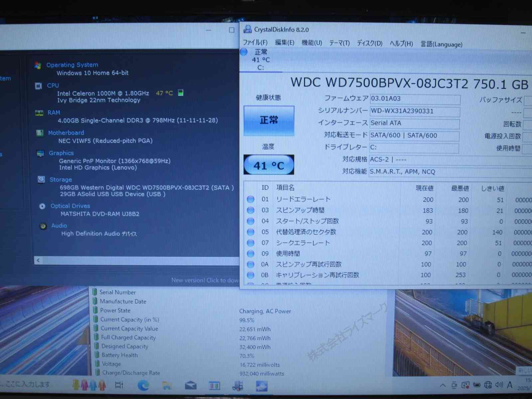Click the 41 °C temperature button

pyautogui.click(x=269, y=165)
